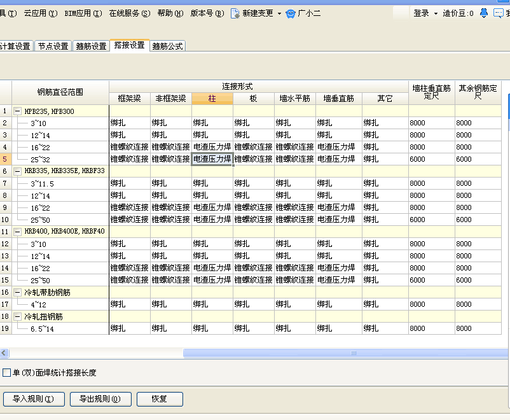Click the 登录 link

click(x=421, y=13)
